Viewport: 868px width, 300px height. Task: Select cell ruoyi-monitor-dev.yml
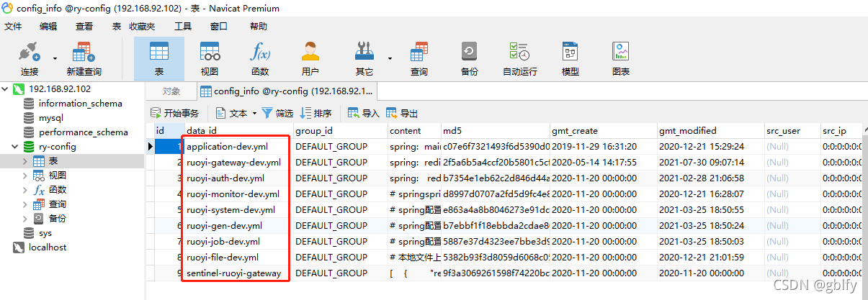point(238,194)
